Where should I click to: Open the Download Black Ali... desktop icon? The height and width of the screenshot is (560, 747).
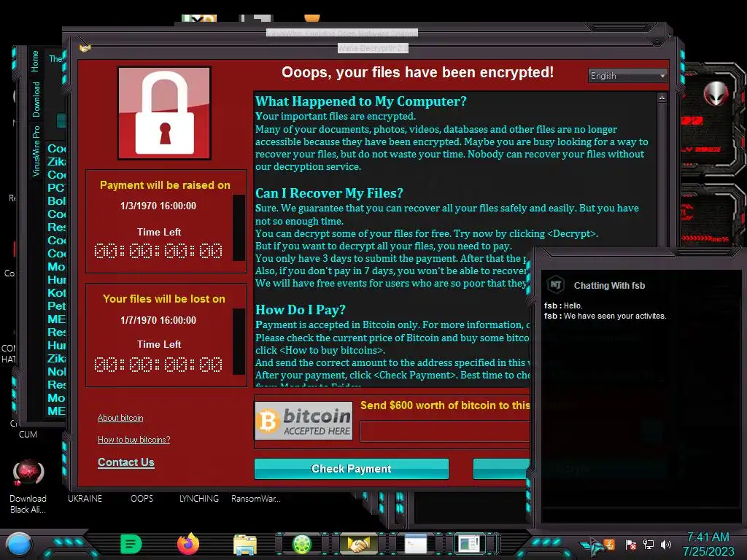point(28,486)
